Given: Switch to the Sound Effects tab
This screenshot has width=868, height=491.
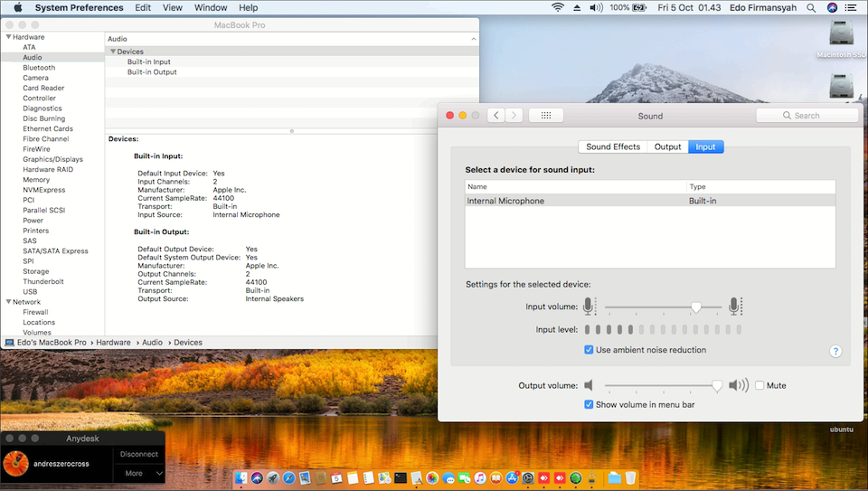Looking at the screenshot, I should (x=613, y=146).
